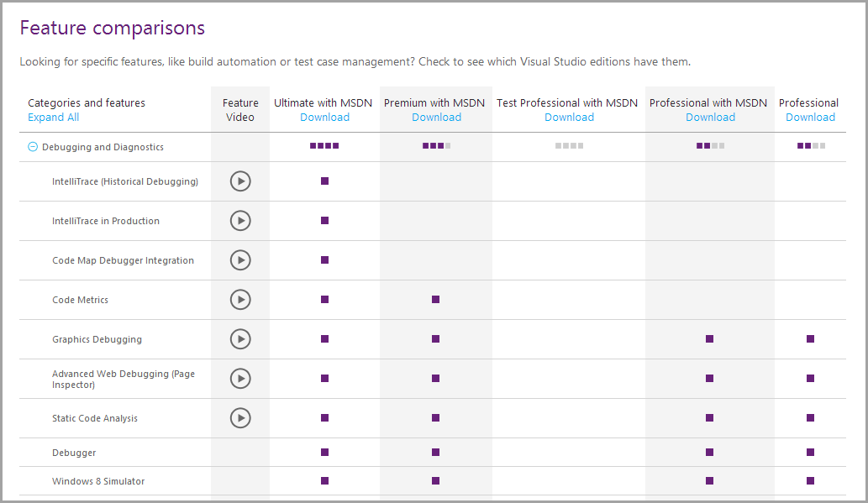The image size is (868, 503).
Task: Play the Graphics Debugging feature video
Action: tap(240, 339)
